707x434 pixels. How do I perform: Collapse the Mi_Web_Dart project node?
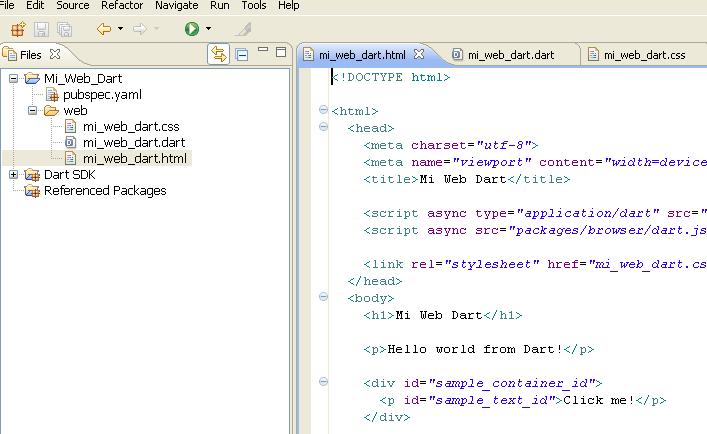pos(14,78)
